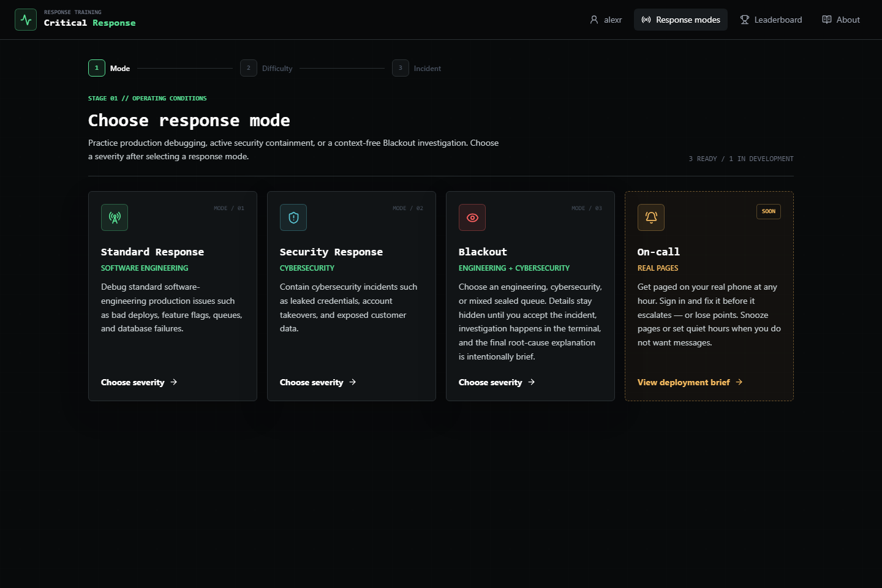Select the Blackout card title
The height and width of the screenshot is (588, 882).
click(x=483, y=252)
